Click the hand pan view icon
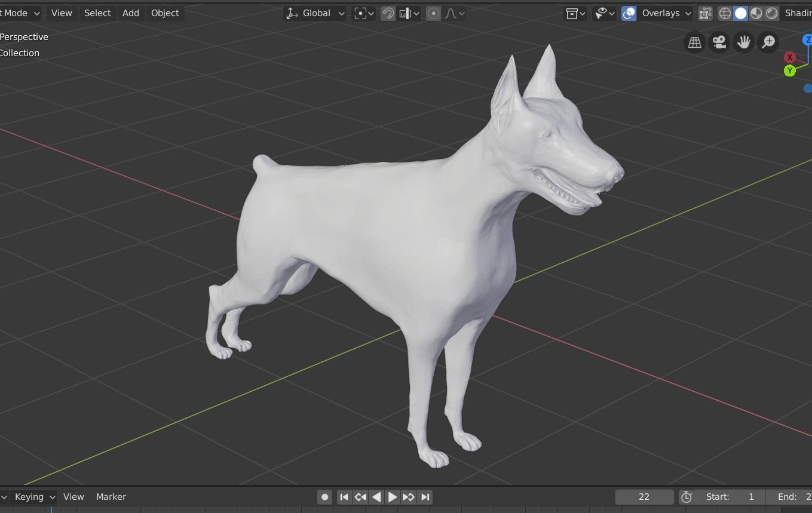This screenshot has height=513, width=812. pos(744,42)
